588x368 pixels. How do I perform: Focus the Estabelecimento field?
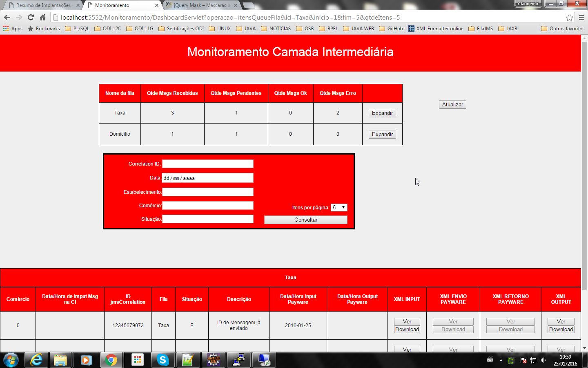point(208,192)
